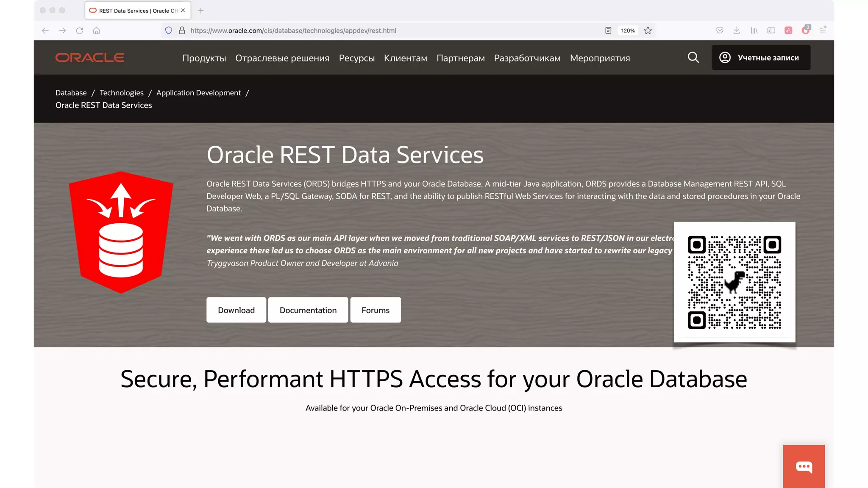Open the extension icon with badge 3
The image size is (868, 488).
pyautogui.click(x=806, y=30)
